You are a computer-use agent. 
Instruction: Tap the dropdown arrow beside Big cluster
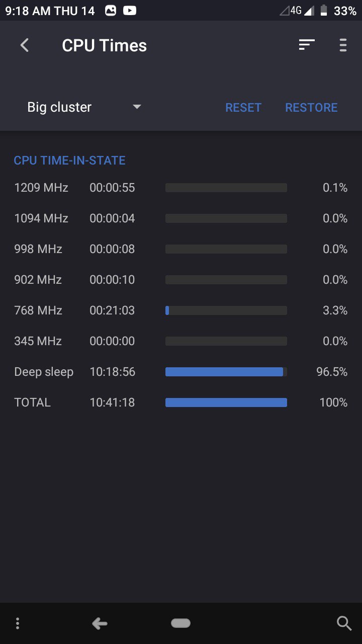pyautogui.click(x=137, y=107)
